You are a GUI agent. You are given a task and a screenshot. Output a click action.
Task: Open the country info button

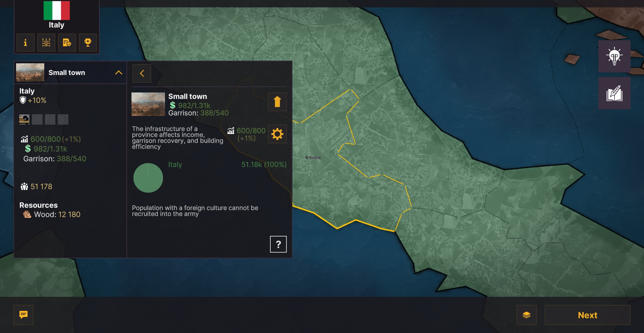pyautogui.click(x=25, y=43)
